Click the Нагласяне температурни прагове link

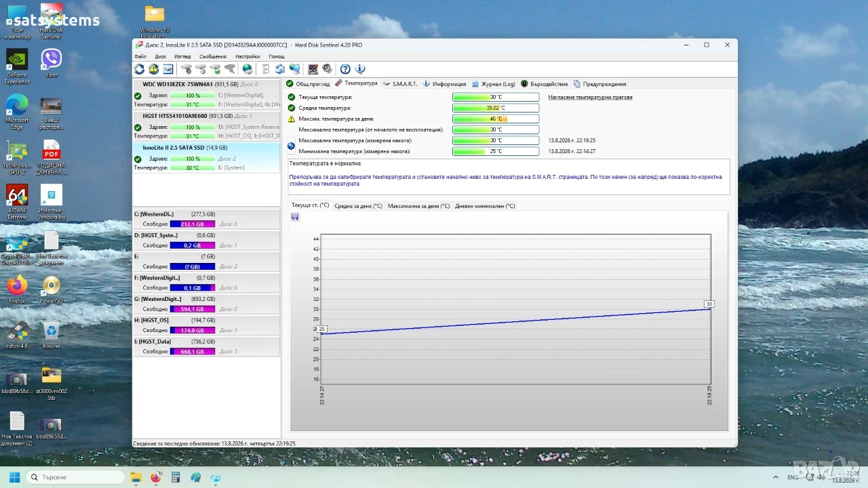click(590, 97)
